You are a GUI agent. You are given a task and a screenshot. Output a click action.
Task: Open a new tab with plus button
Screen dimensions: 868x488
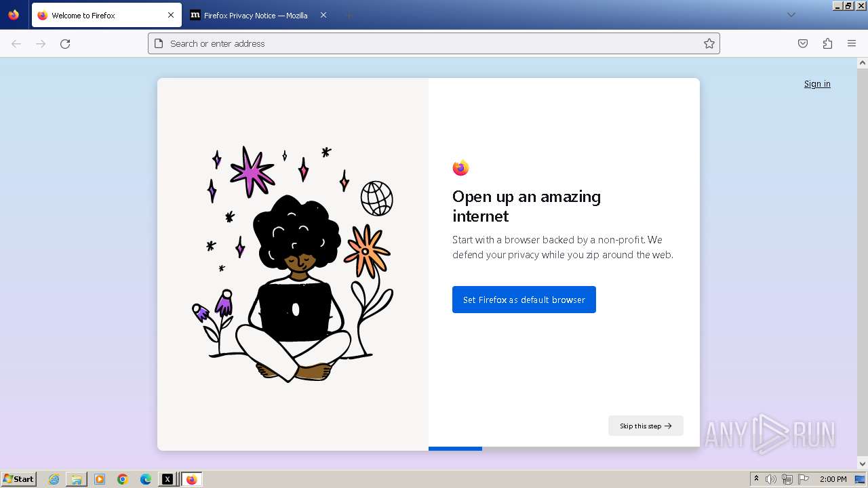(349, 15)
